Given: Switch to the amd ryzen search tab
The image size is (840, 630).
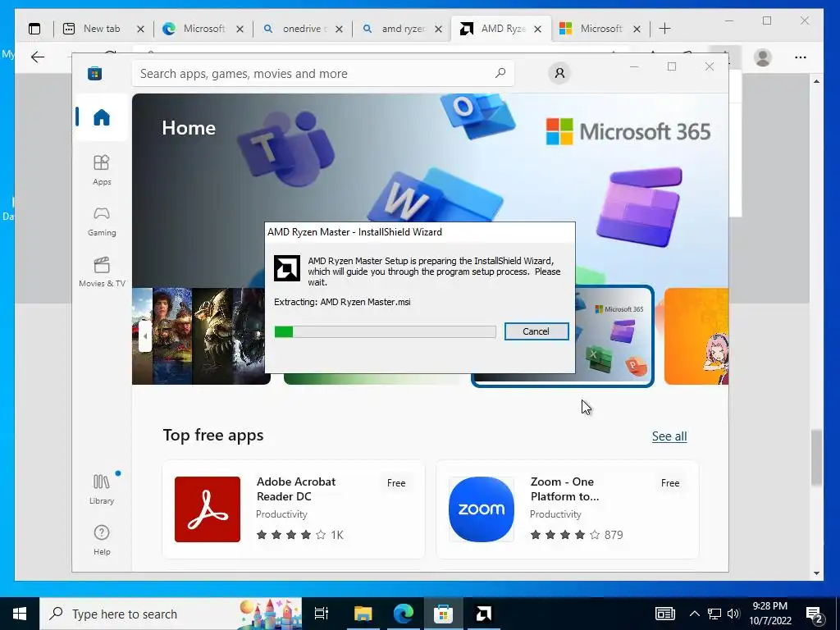Looking at the screenshot, I should pyautogui.click(x=400, y=29).
